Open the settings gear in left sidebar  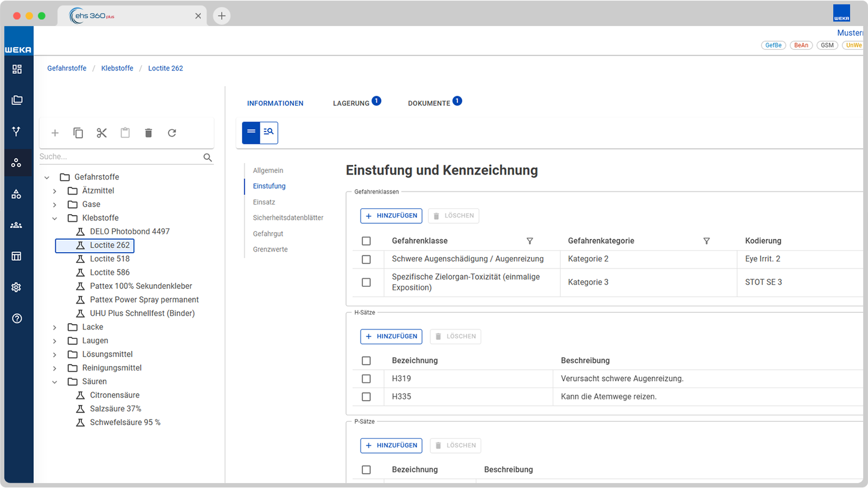pyautogui.click(x=16, y=287)
